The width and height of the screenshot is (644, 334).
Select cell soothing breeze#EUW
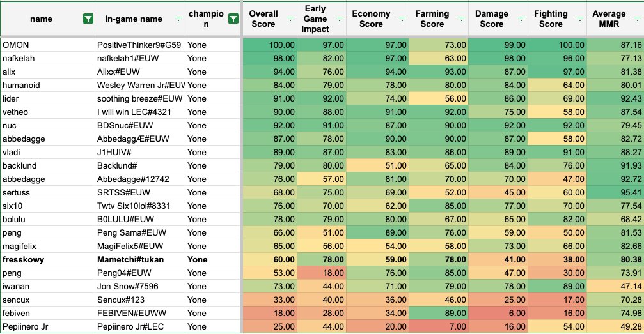[x=140, y=98]
